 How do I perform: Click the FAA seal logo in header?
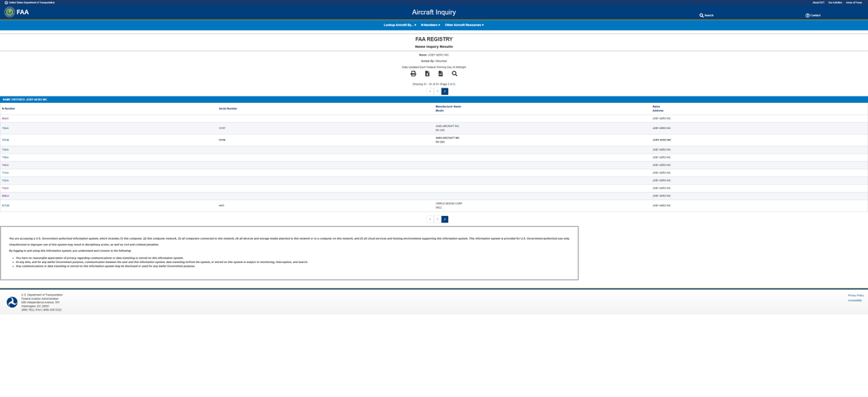coord(9,12)
